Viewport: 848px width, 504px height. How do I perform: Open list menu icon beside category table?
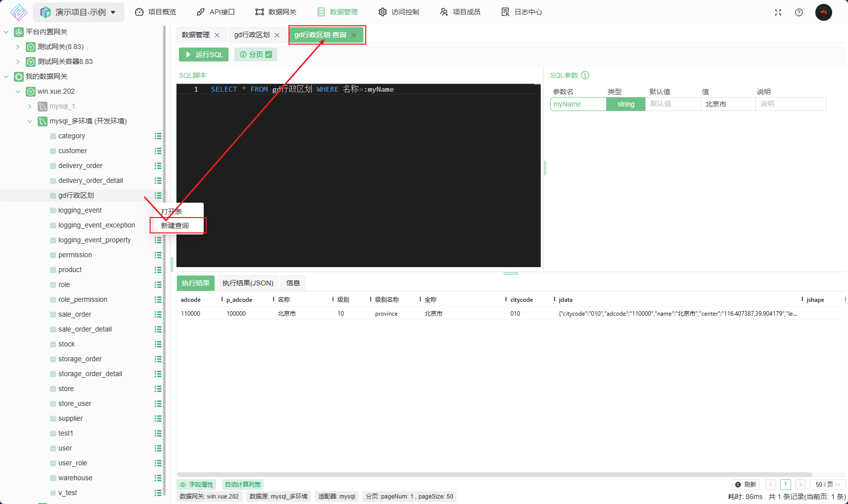pyautogui.click(x=158, y=136)
